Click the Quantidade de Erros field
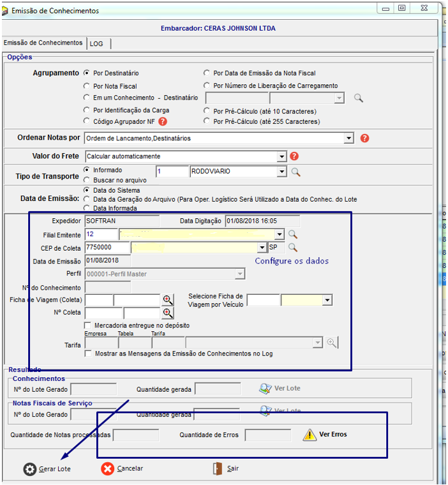 268,435
